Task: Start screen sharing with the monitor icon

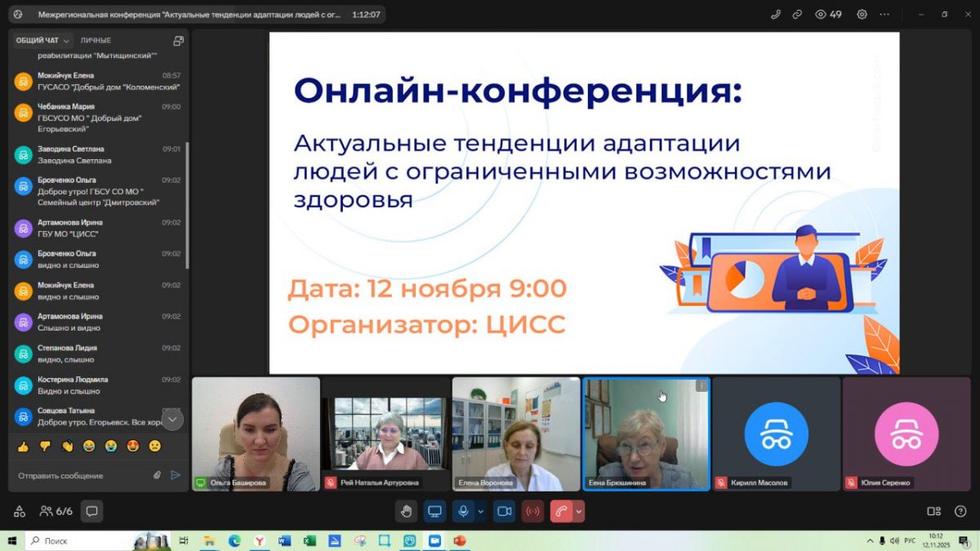Action: coord(434,512)
